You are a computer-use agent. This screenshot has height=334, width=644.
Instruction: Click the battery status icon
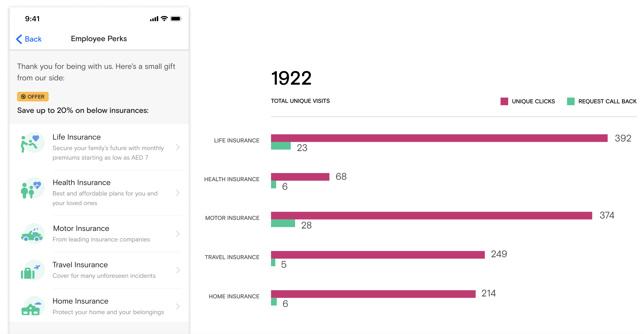(x=176, y=19)
